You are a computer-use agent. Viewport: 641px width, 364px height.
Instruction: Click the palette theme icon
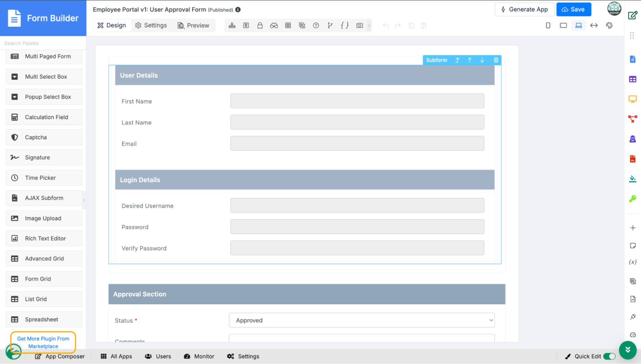click(x=609, y=26)
